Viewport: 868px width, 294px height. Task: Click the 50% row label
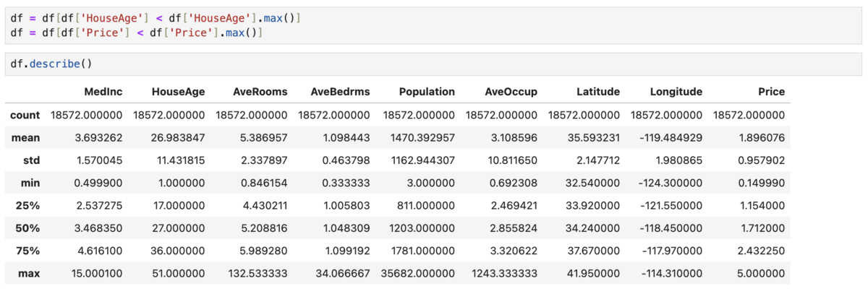(30, 230)
